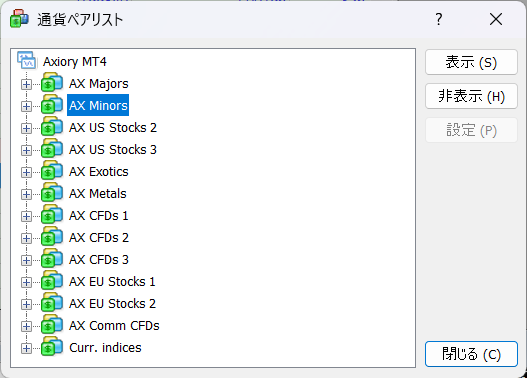Expand the AX CFDs 3 tree node
The image size is (527, 378).
(26, 260)
